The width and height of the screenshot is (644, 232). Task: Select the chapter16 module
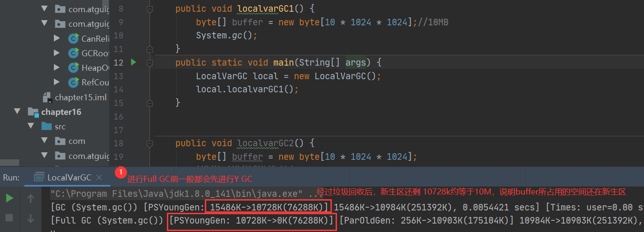(61, 112)
